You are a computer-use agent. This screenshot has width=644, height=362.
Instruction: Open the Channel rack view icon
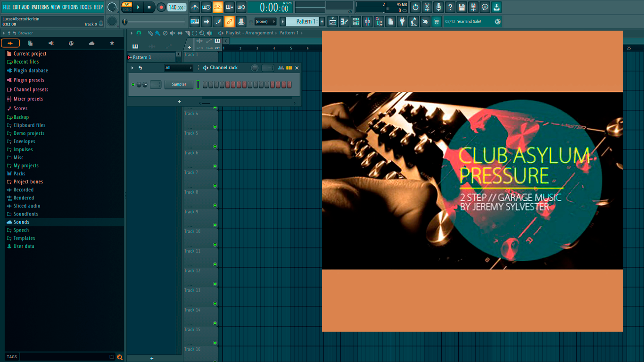coord(356,21)
